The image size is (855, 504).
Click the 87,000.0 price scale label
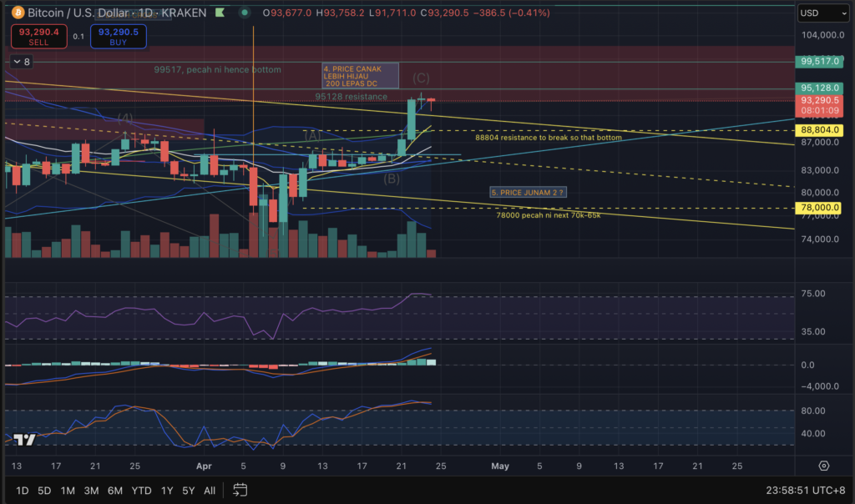click(x=820, y=142)
